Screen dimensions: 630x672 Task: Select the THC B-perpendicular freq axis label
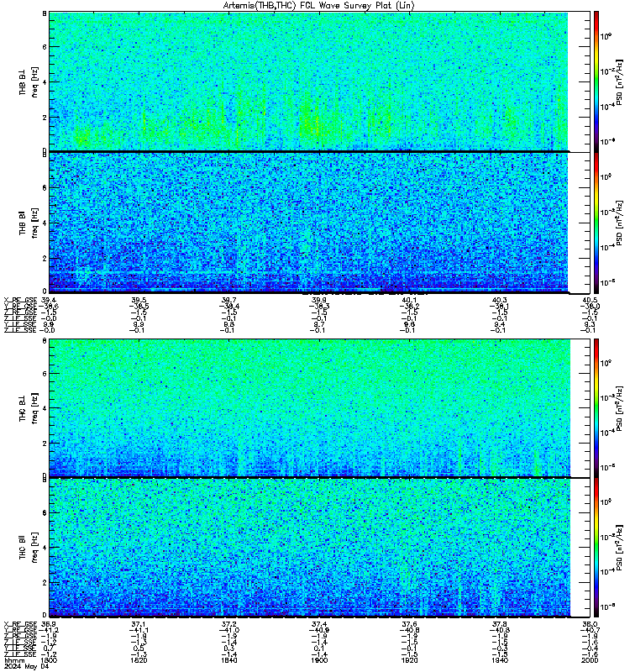[x=29, y=408]
